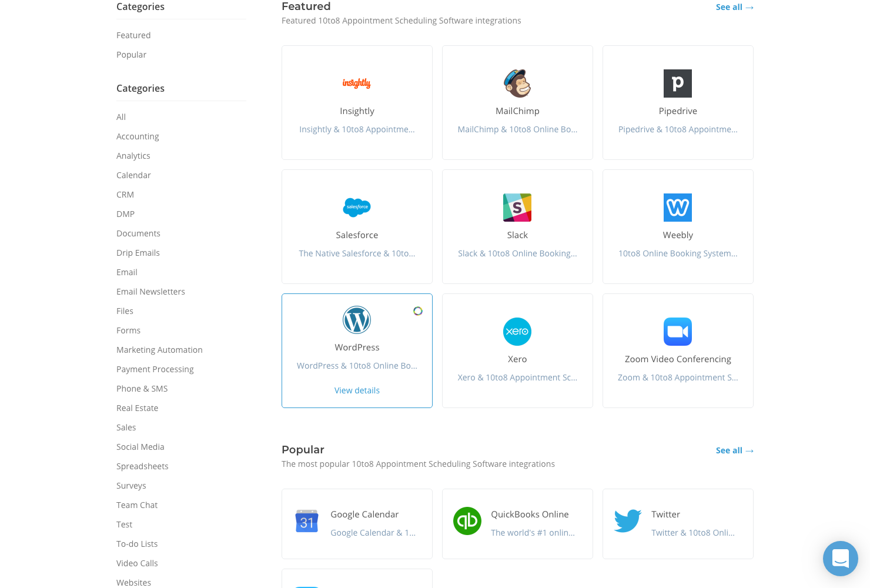Click the colored ring badge on WordPress card

coord(418,311)
